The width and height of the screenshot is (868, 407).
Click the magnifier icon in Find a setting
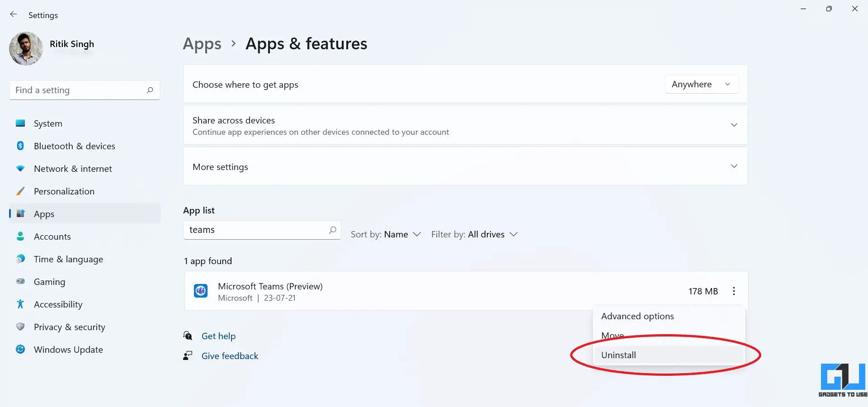tap(150, 90)
